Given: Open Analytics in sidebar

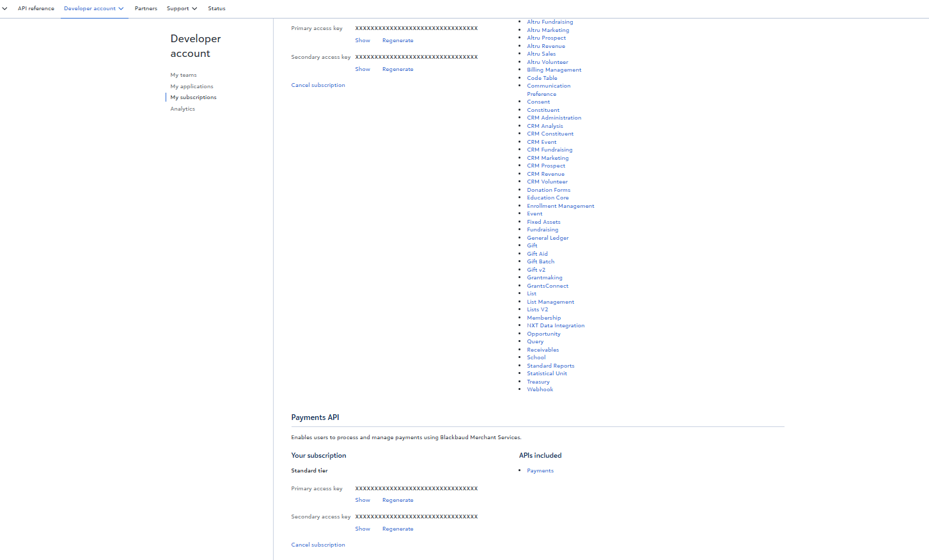Looking at the screenshot, I should coord(182,109).
